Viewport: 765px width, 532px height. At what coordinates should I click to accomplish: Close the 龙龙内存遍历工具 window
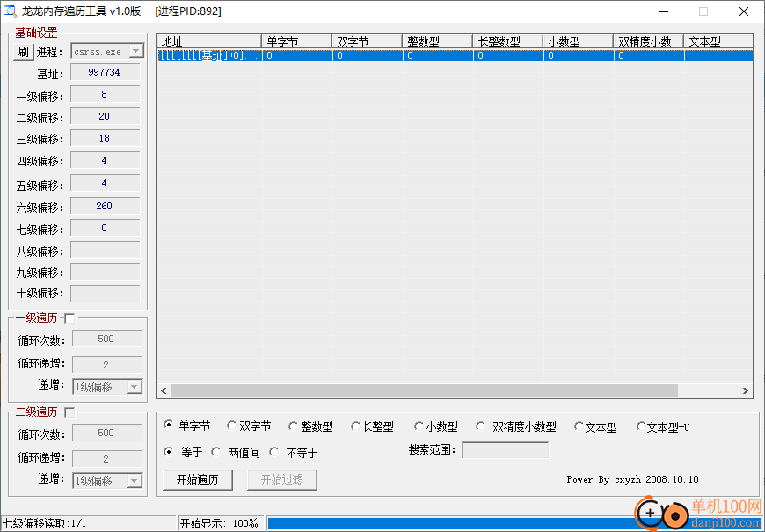744,11
